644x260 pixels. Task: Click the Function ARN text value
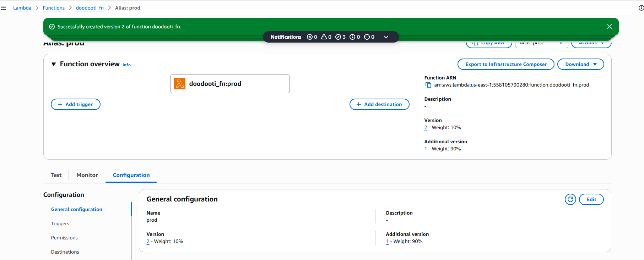pyautogui.click(x=512, y=85)
